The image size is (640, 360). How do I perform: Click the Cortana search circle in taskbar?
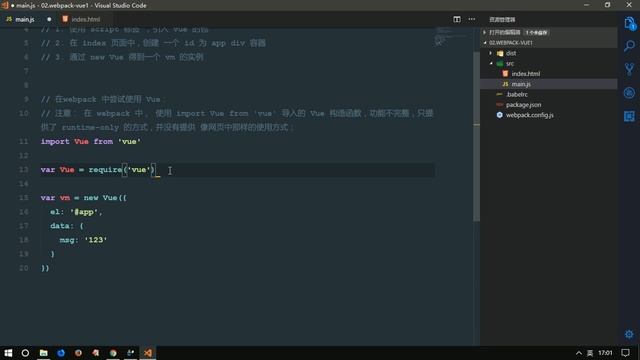(x=25, y=353)
